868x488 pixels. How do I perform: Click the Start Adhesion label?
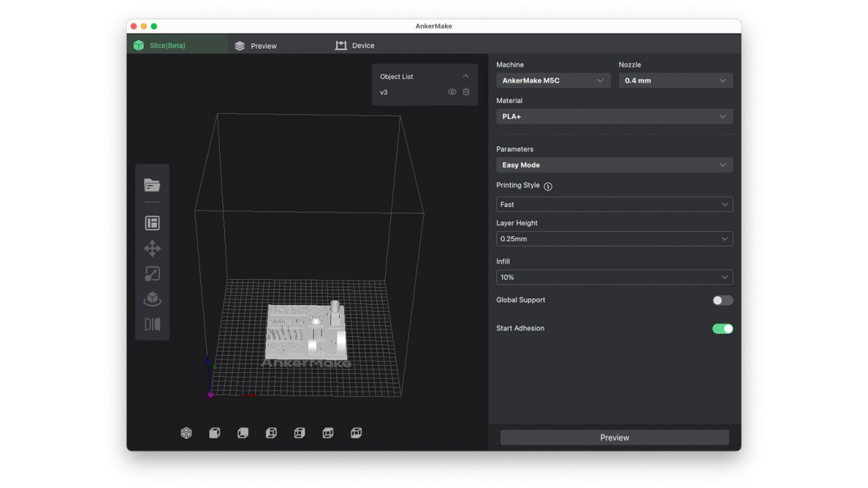pos(520,328)
